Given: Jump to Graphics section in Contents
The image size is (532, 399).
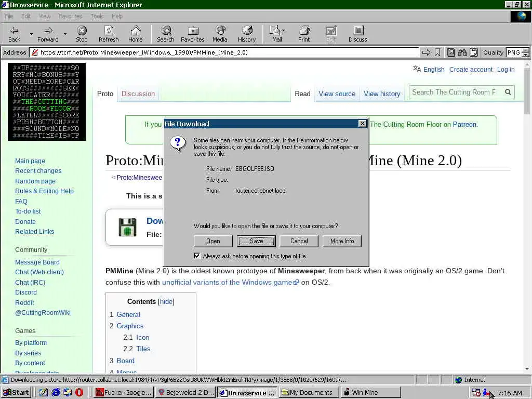Looking at the screenshot, I should (130, 326).
